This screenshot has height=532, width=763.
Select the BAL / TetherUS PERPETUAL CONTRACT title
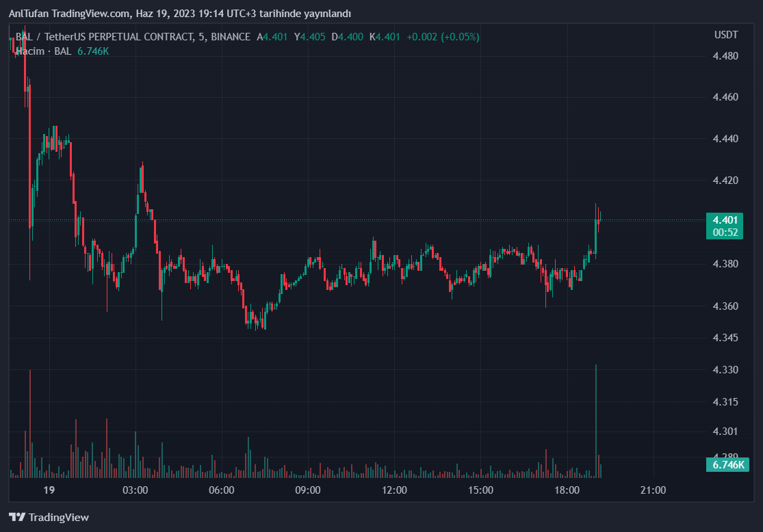(104, 37)
